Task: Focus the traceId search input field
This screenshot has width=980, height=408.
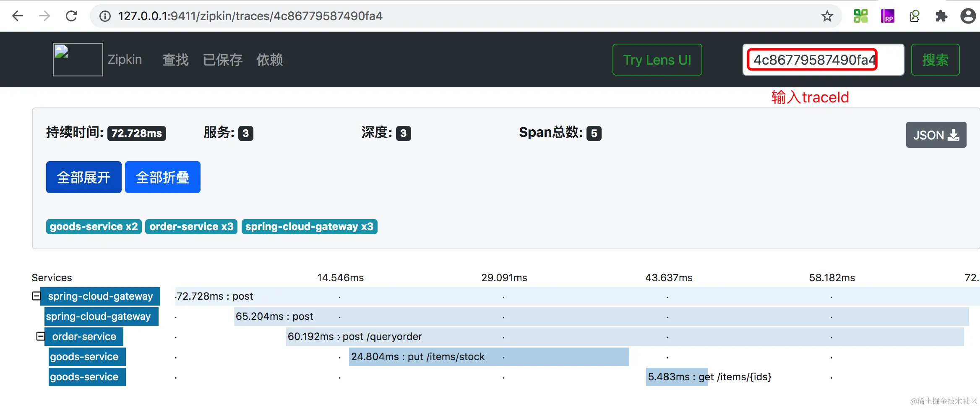Action: point(823,60)
